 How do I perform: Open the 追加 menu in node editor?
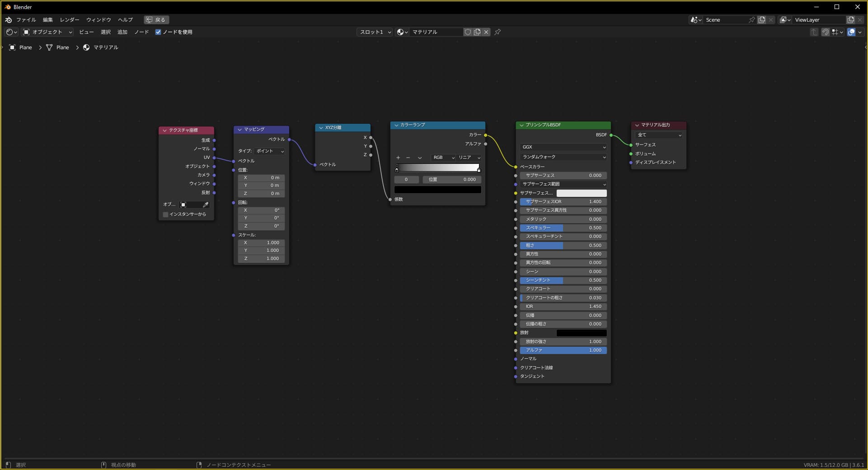click(122, 32)
